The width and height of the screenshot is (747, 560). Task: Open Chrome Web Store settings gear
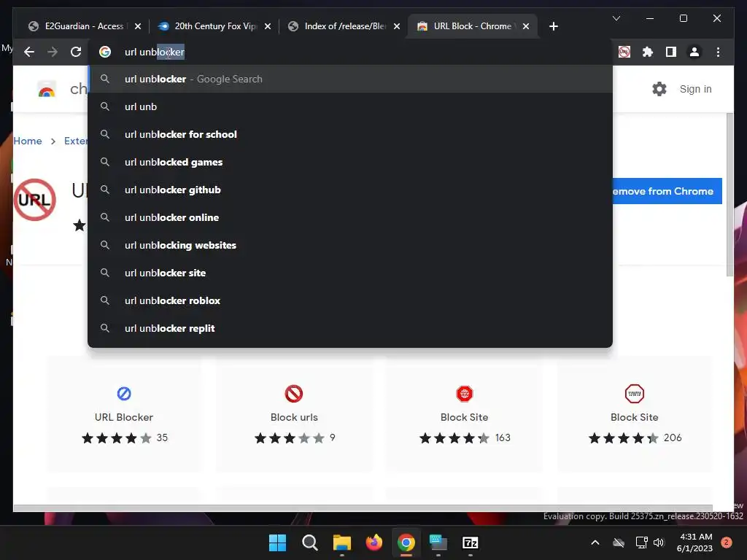pos(659,89)
